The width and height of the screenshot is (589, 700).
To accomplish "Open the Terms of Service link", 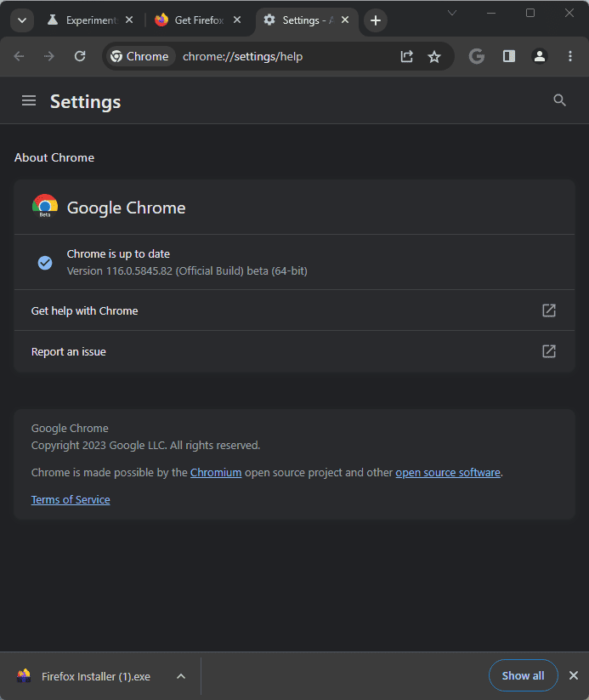I will pos(71,499).
